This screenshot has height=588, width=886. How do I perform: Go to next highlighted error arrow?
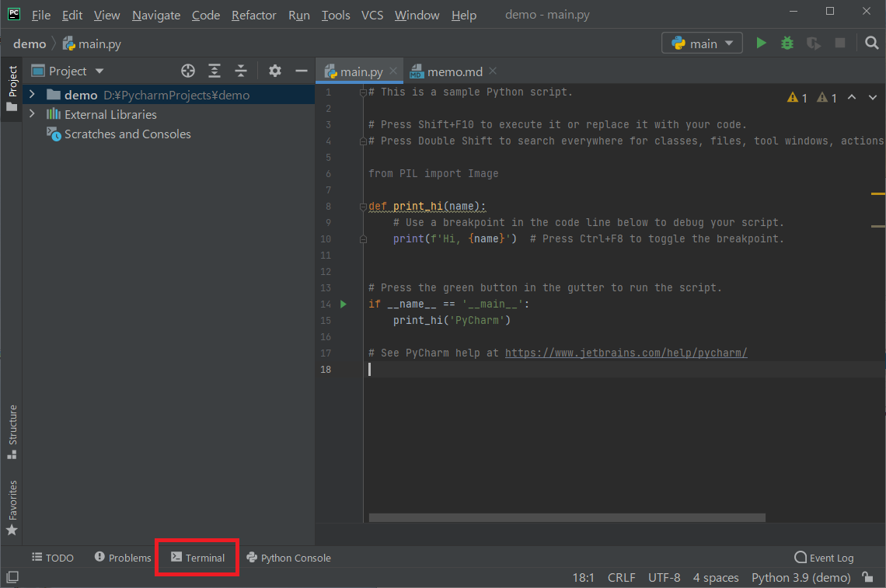click(x=873, y=97)
